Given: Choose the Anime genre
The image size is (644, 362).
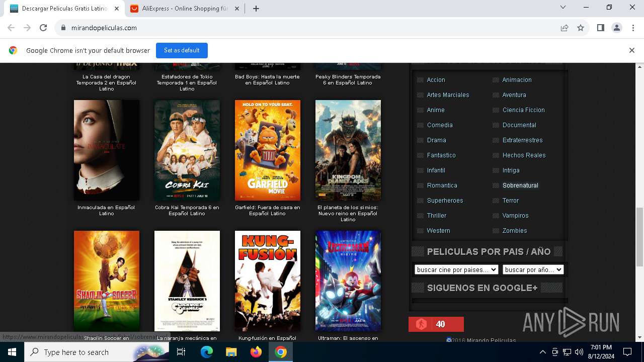Looking at the screenshot, I should [x=436, y=110].
